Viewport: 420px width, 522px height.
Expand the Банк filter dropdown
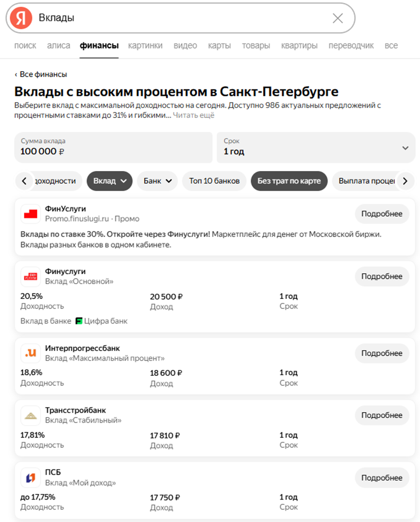[157, 181]
